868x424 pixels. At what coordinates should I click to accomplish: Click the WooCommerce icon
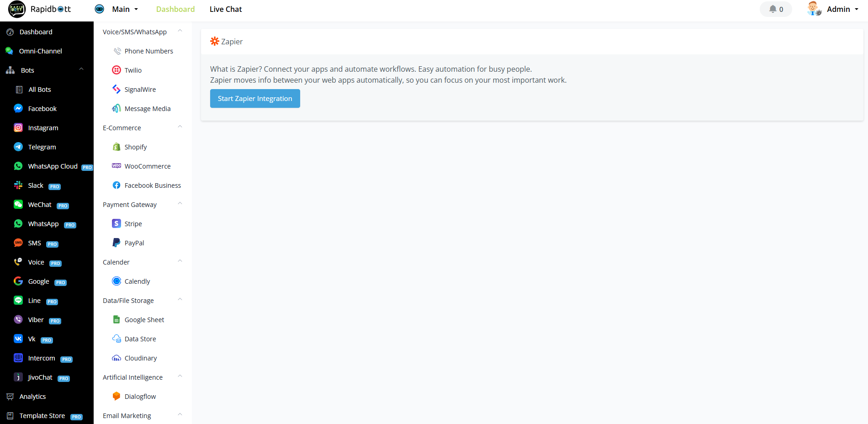pyautogui.click(x=116, y=166)
